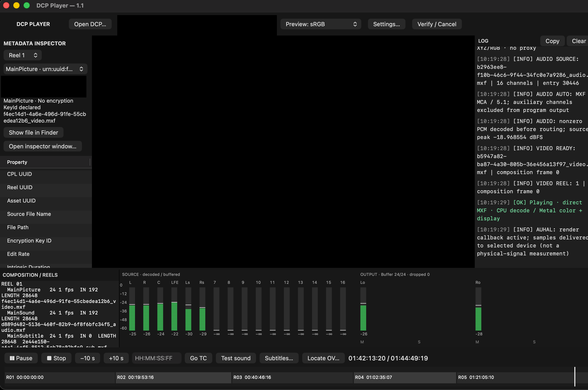Viewport: 588px width, 390px height.
Task: Select reel R01 00:00:00:00 on timeline
Action: tap(60, 377)
